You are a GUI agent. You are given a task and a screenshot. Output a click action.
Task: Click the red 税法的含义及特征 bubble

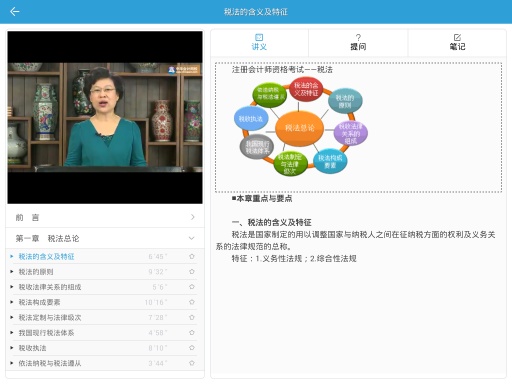[x=306, y=89]
